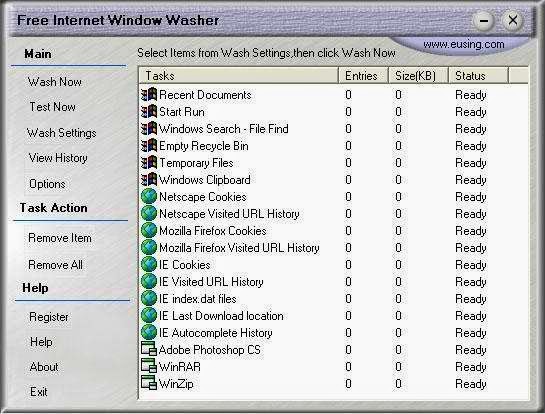Click the Windows Clipboard row icon

[x=149, y=180]
